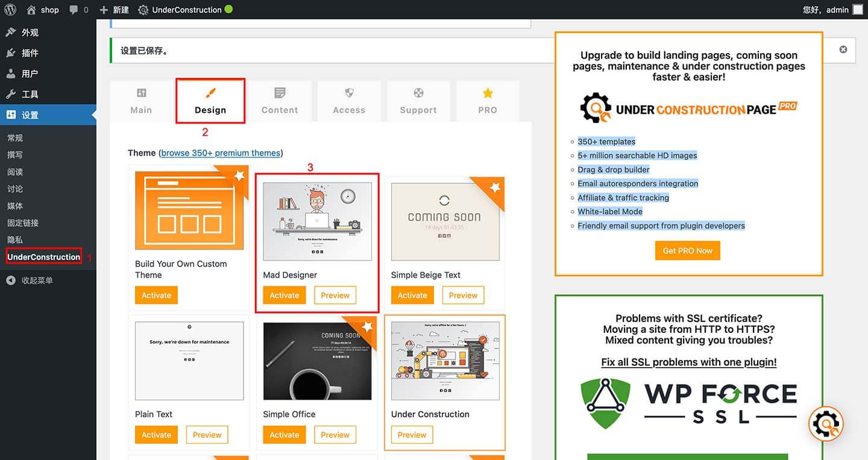Image resolution: width=868 pixels, height=460 pixels.
Task: Switch to the Design tab
Action: 210,101
